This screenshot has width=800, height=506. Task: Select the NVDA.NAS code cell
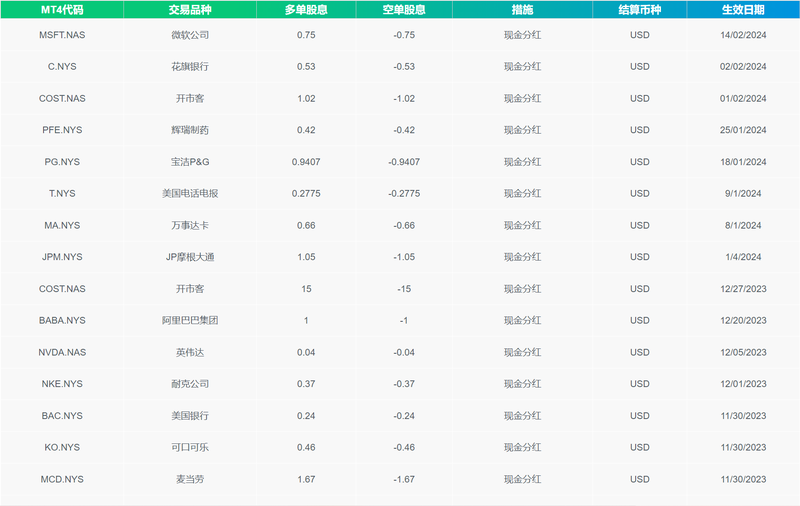click(62, 352)
